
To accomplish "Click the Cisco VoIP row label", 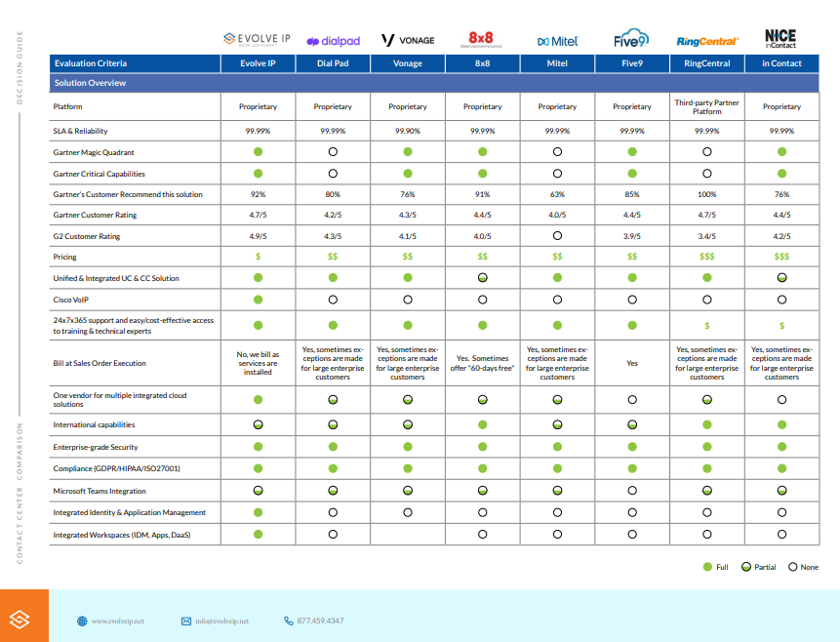I will (70, 300).
